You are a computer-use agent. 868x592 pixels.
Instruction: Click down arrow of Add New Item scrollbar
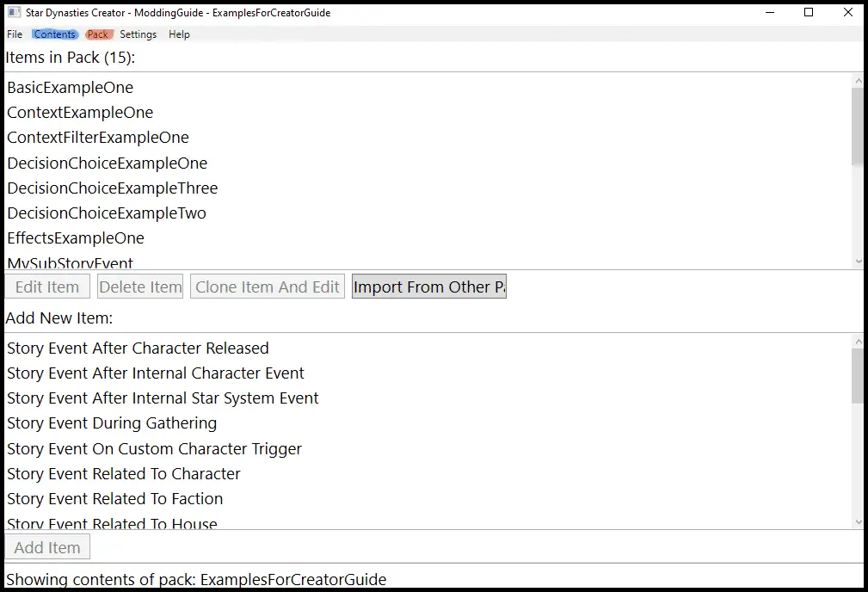(858, 521)
